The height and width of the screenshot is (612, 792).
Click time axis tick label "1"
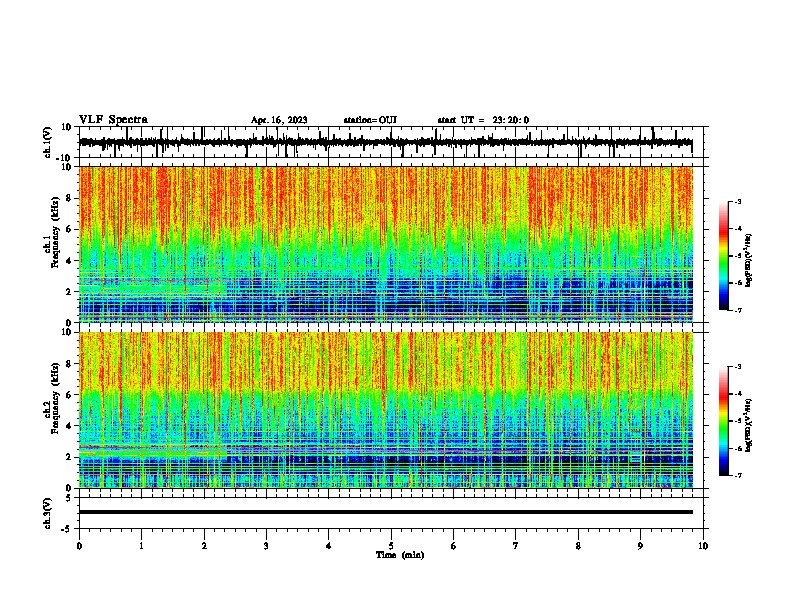pos(141,546)
